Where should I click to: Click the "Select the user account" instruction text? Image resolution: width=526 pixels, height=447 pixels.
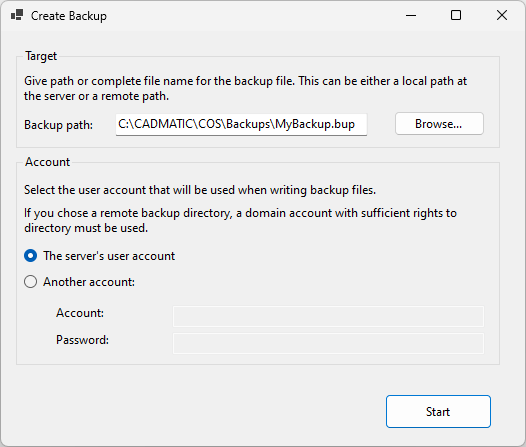point(200,190)
